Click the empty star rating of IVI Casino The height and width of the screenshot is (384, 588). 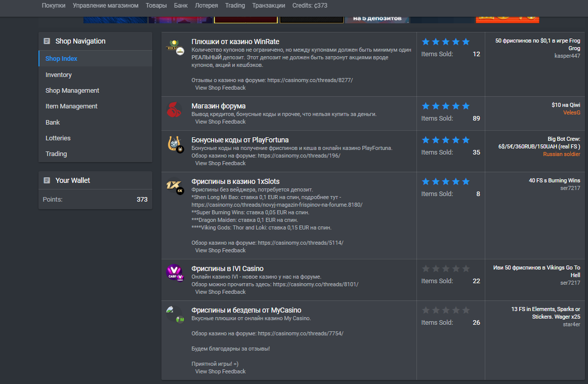coord(445,269)
